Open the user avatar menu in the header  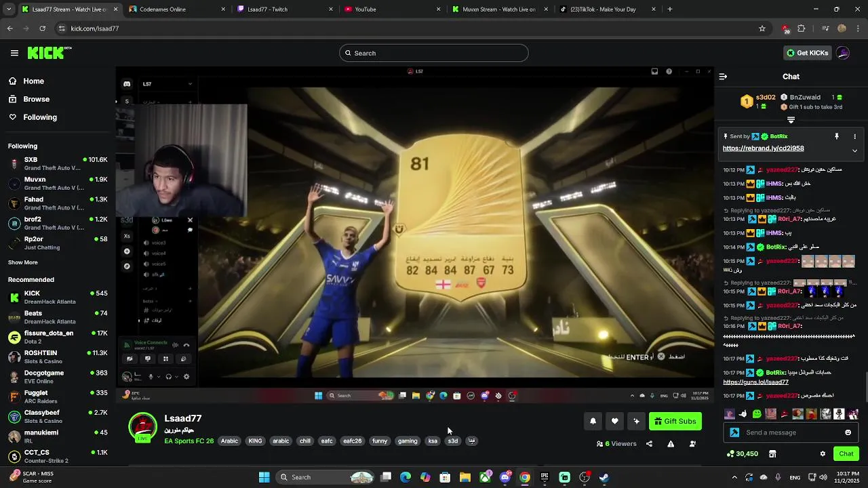coord(843,53)
